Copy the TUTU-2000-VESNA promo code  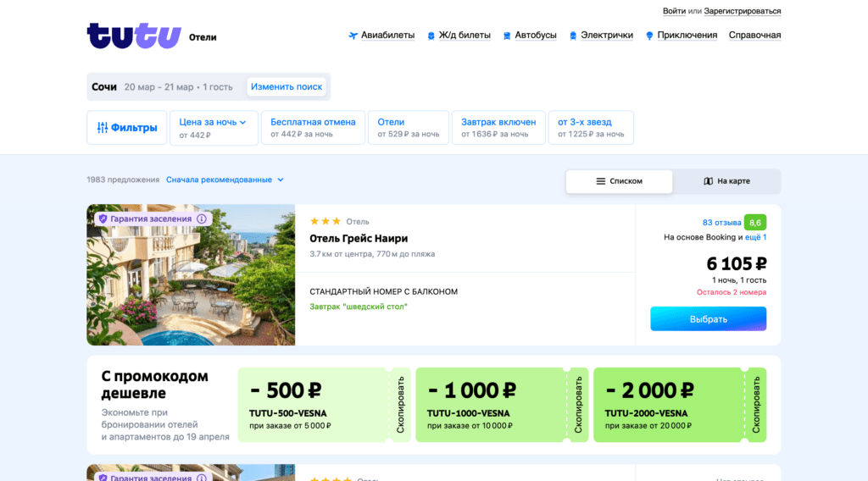pos(755,405)
